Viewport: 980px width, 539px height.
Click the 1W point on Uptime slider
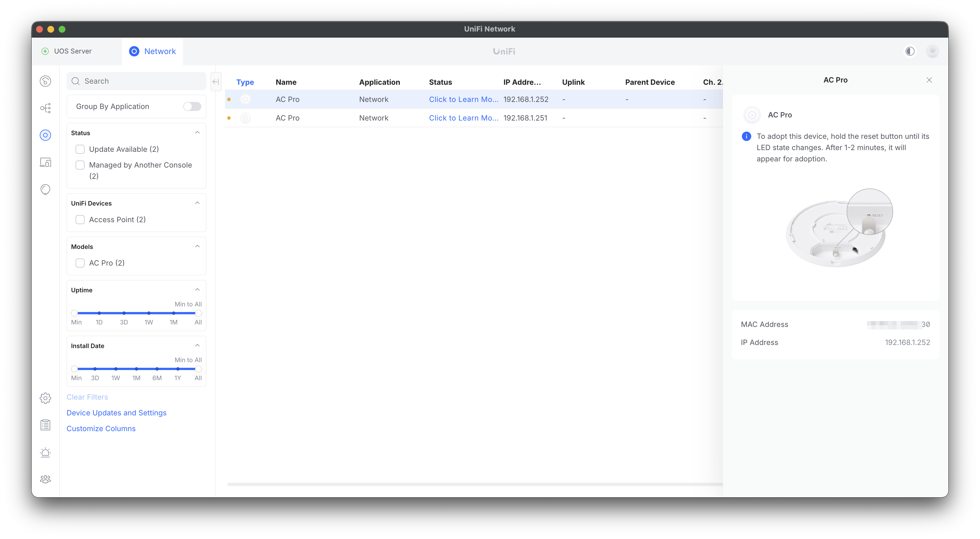coord(149,313)
